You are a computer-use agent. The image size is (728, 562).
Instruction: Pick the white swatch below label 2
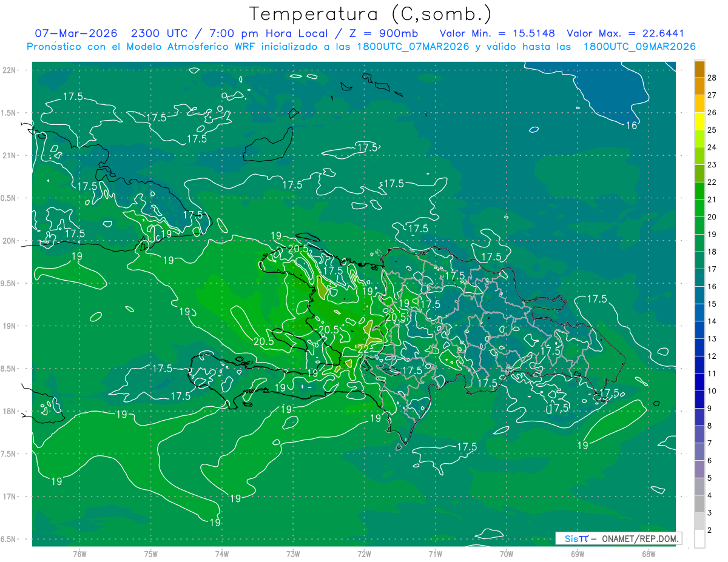point(699,539)
